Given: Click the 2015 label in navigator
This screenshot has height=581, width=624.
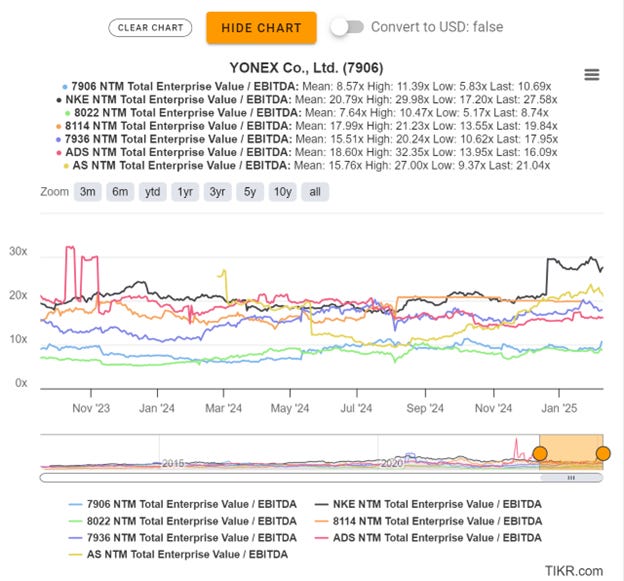Looking at the screenshot, I should [173, 463].
